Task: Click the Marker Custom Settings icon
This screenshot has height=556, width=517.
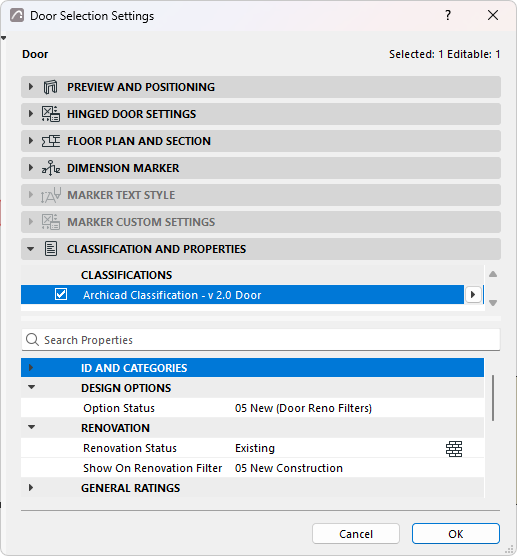Action: coord(50,222)
